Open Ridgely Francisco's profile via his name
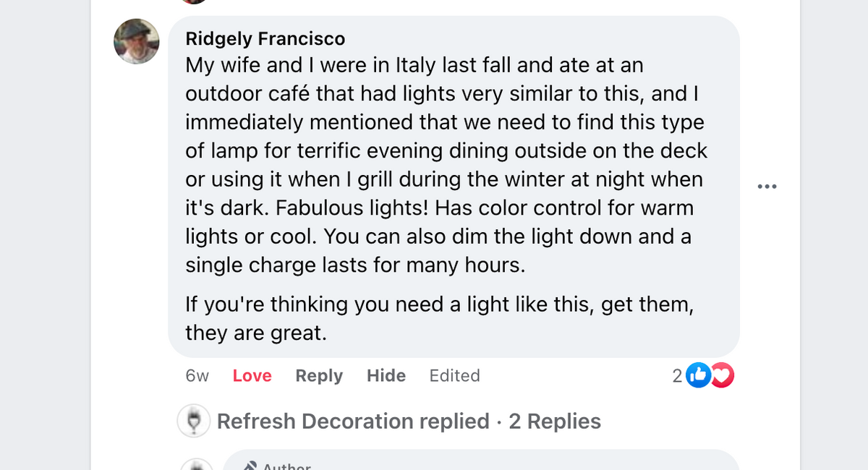The height and width of the screenshot is (470, 868). point(265,38)
